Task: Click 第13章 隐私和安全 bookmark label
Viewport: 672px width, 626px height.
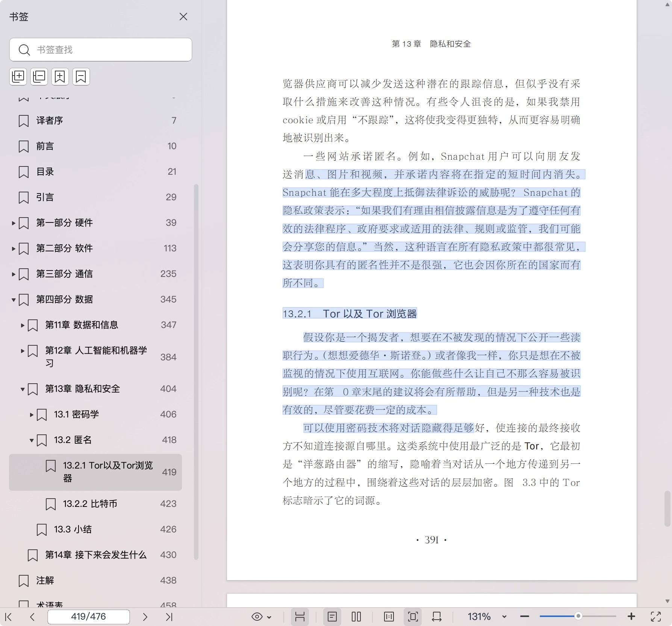Action: pos(82,389)
